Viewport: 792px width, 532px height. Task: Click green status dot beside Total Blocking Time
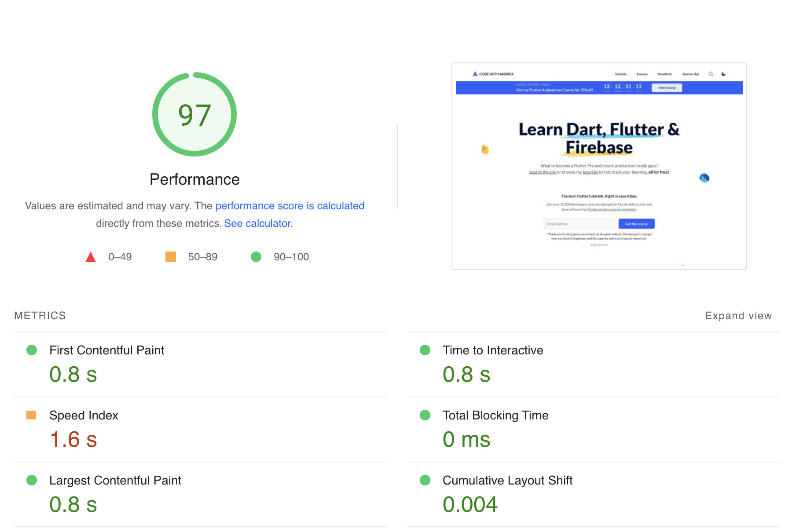[425, 415]
